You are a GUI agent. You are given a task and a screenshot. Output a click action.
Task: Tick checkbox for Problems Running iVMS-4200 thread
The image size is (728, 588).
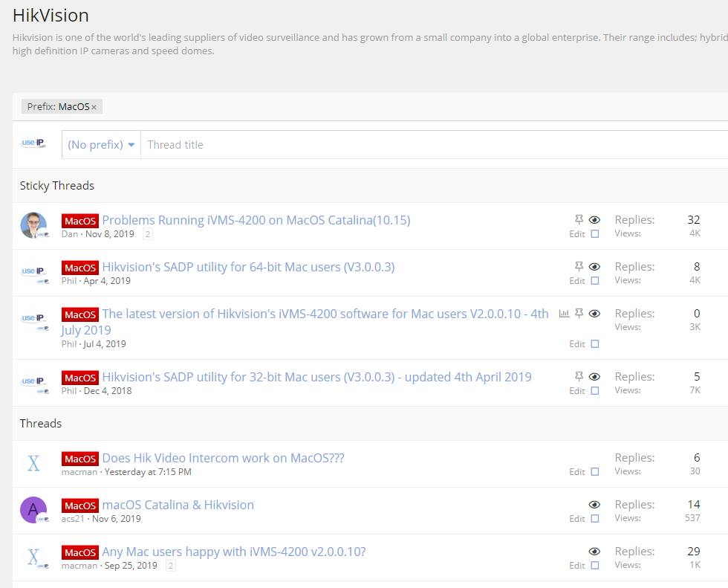(x=595, y=234)
